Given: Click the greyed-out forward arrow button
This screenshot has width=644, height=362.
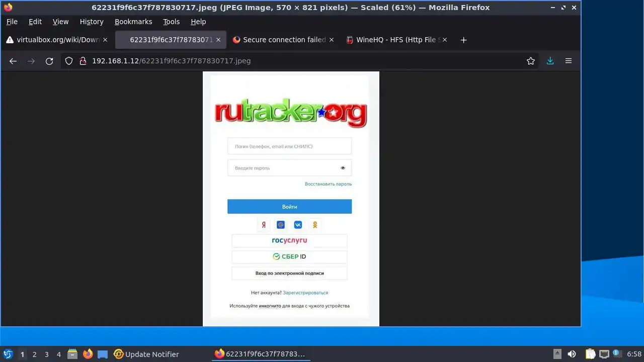Looking at the screenshot, I should (x=31, y=61).
